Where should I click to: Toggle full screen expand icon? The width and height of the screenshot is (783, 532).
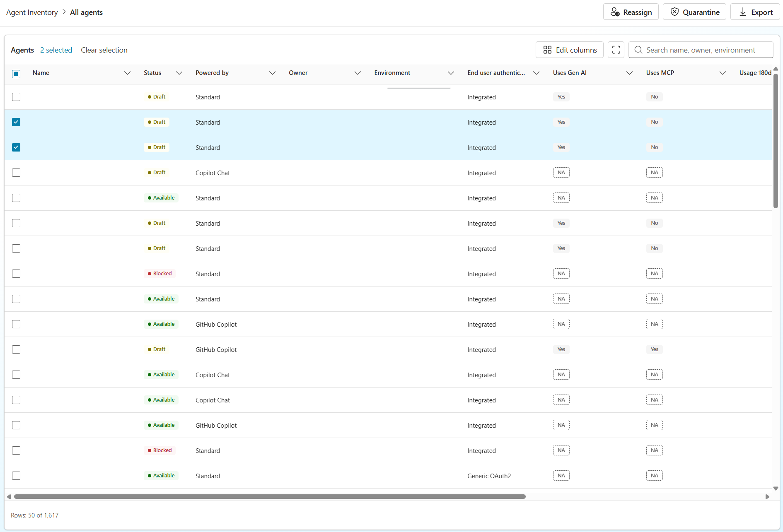(616, 50)
